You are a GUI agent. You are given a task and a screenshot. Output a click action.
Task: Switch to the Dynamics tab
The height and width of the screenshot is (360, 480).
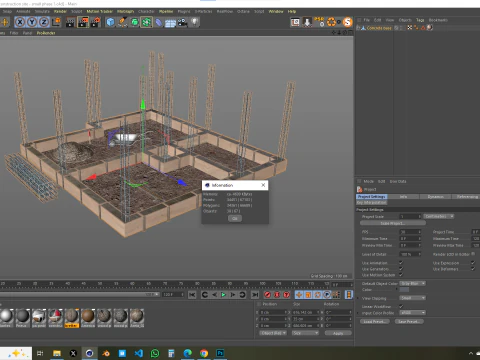point(435,197)
